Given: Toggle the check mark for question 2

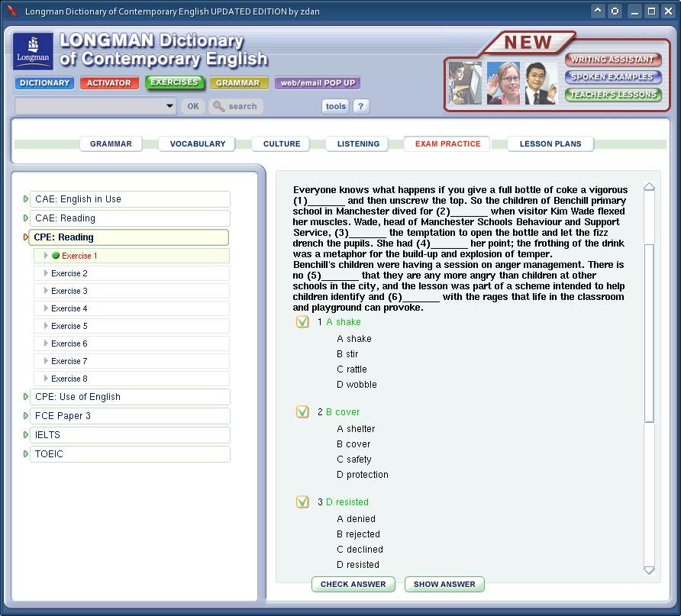Looking at the screenshot, I should [302, 411].
